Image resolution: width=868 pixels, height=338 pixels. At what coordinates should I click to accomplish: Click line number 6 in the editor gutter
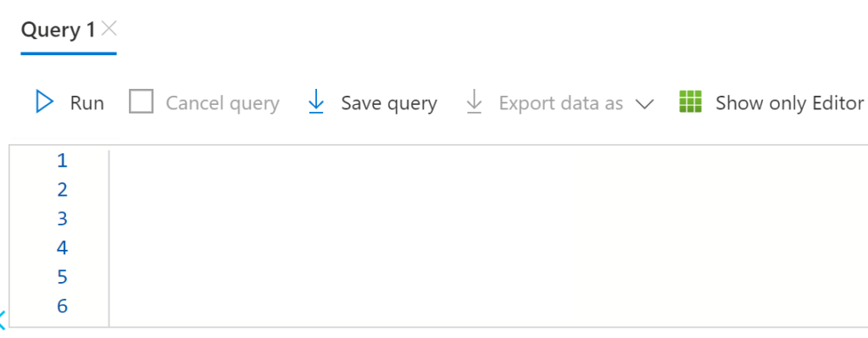(62, 305)
